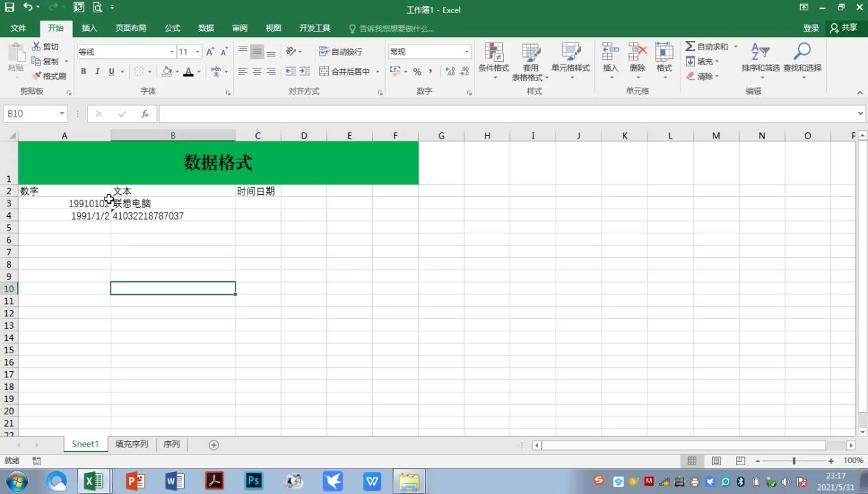Expand the number format dropdown (常规)
This screenshot has width=868, height=494.
[x=466, y=52]
